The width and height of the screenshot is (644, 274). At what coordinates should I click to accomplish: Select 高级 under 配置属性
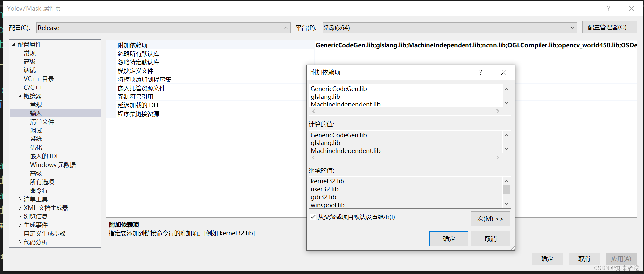coord(30,62)
